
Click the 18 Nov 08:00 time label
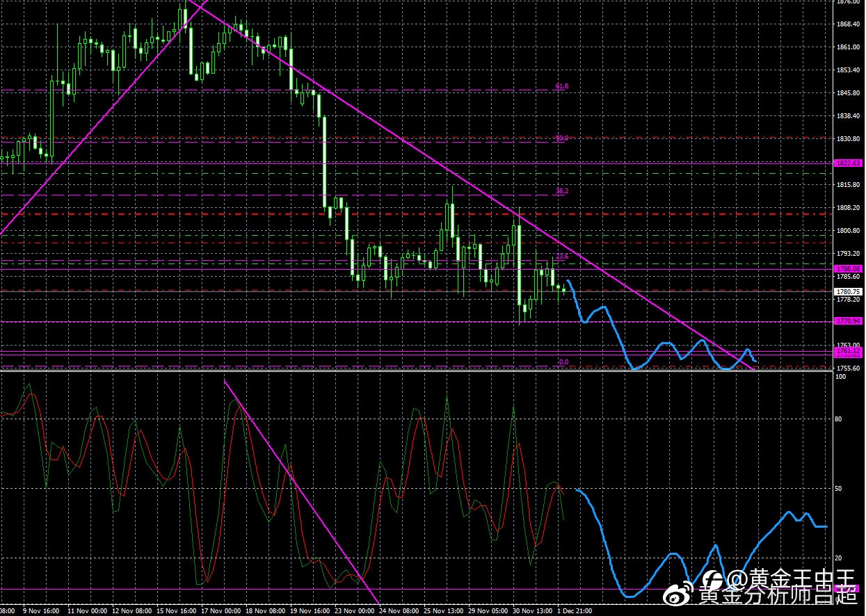[x=266, y=611]
